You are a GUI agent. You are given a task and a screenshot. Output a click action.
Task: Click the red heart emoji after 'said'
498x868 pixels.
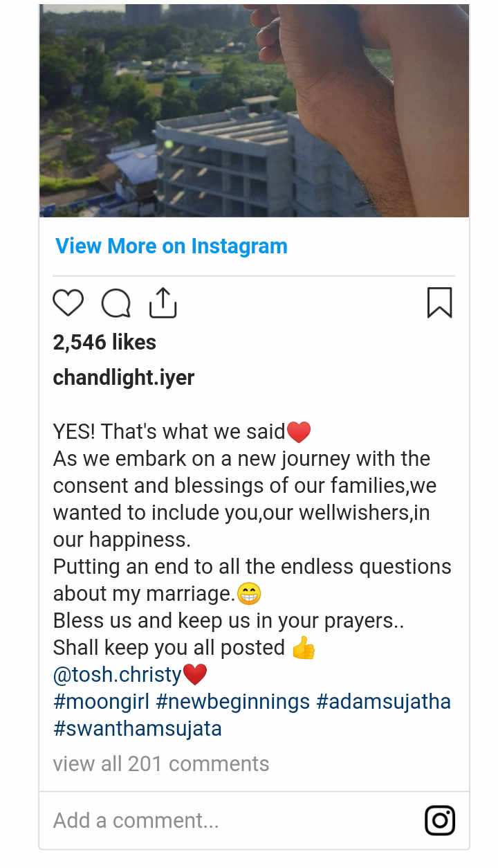coord(299,433)
